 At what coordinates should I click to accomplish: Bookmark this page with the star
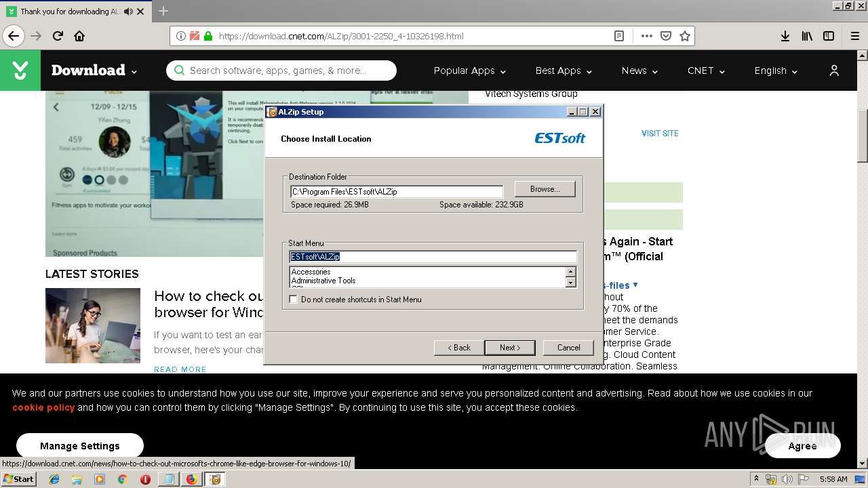coord(685,36)
